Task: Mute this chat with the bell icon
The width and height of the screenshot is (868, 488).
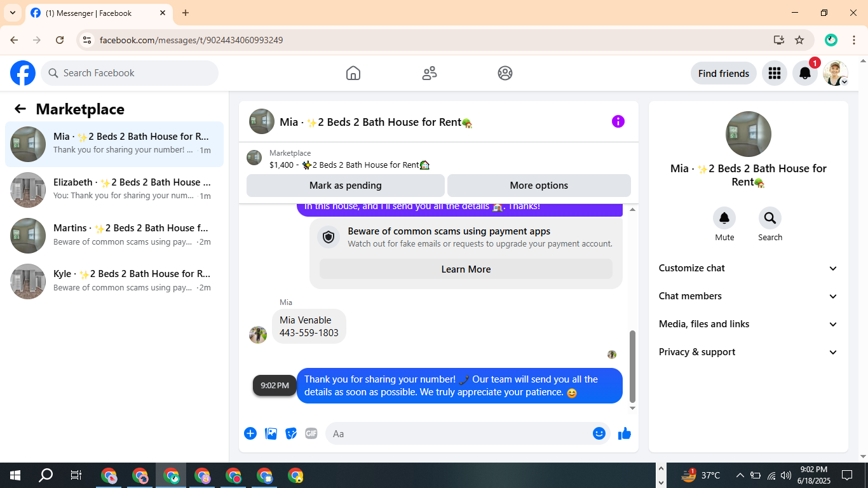Action: pyautogui.click(x=724, y=218)
